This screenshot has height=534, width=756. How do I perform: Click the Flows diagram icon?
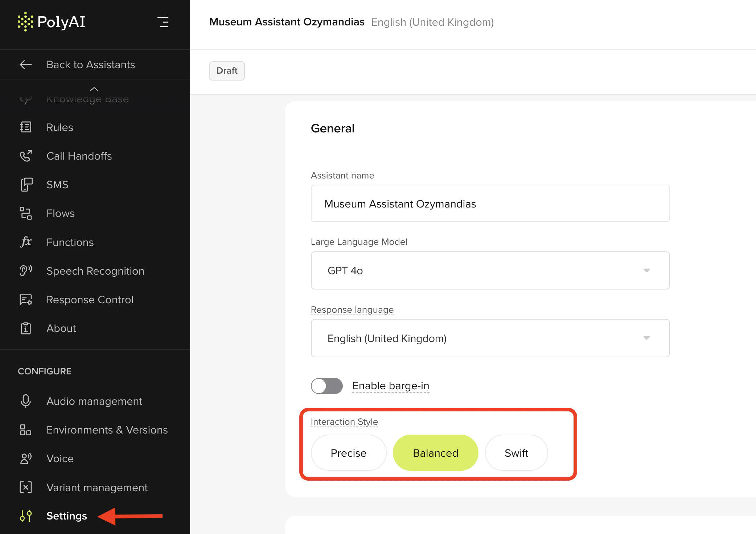pos(26,213)
